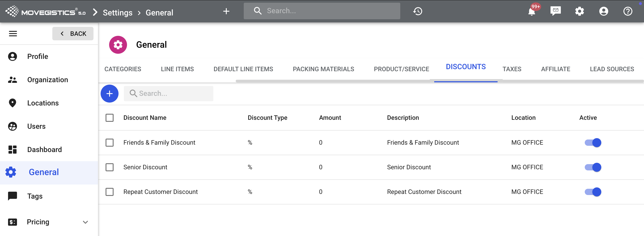Image resolution: width=644 pixels, height=236 pixels.
Task: Click the blue add discount button
Action: coord(110,94)
